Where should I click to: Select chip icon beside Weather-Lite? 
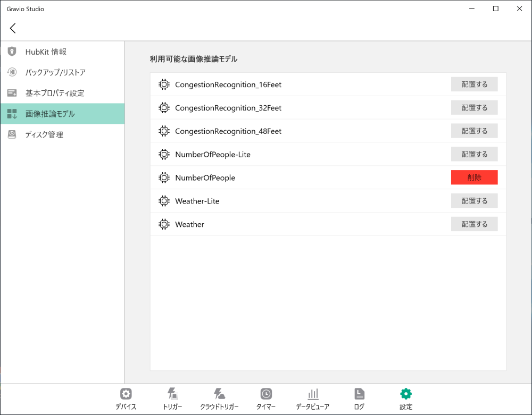[x=164, y=201]
